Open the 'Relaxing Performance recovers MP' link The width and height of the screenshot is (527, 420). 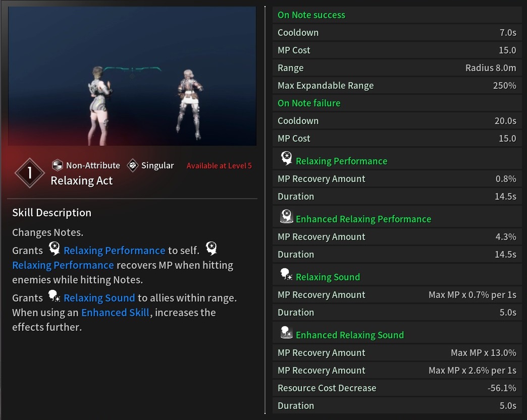(63, 265)
